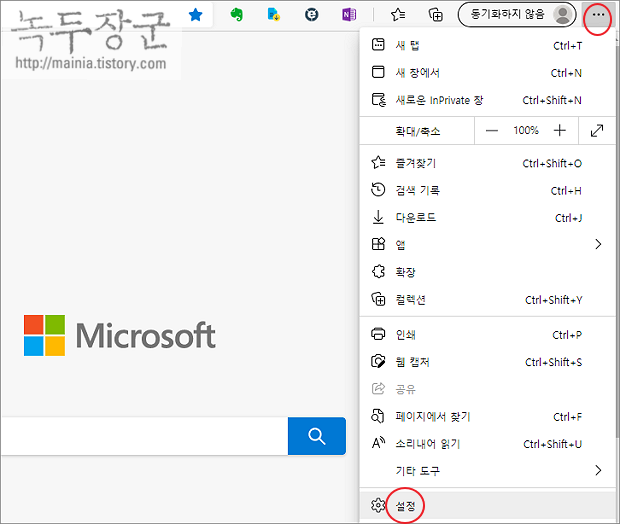The width and height of the screenshot is (620, 524).
Task: Click the 새 탭 window icon
Action: pos(378,45)
